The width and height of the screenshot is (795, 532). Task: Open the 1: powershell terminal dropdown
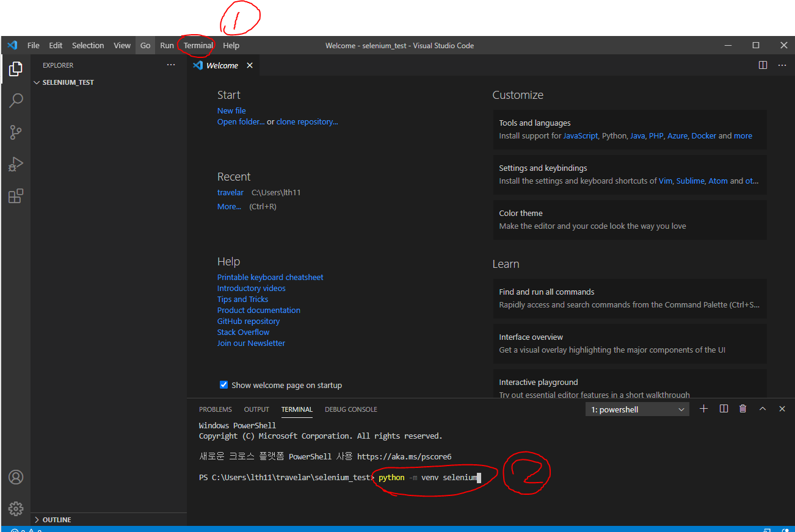pyautogui.click(x=637, y=409)
